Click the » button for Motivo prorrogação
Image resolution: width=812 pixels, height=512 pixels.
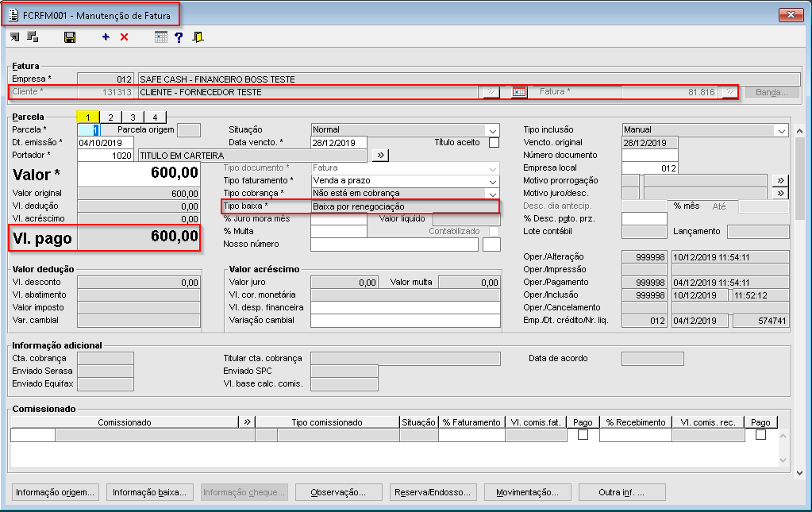[780, 181]
